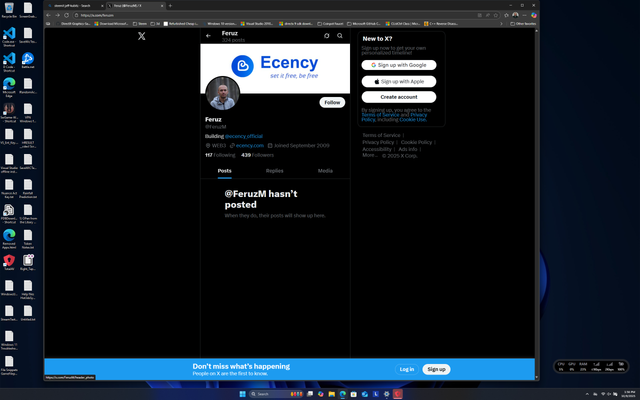Open Cookie Policy footer link

point(416,142)
